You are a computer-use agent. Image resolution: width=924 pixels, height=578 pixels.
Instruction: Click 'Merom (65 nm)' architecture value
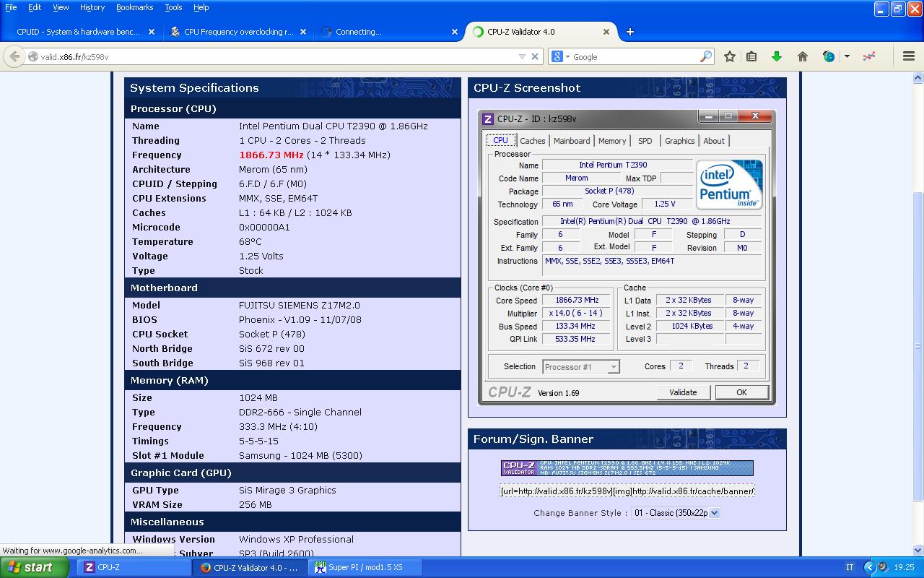tap(273, 169)
